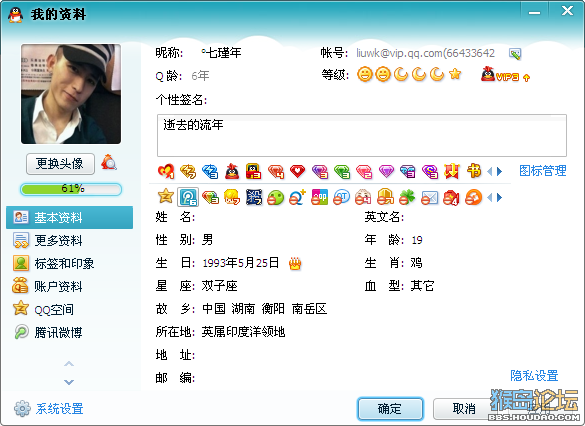Click the baby face pet icon

click(x=363, y=197)
